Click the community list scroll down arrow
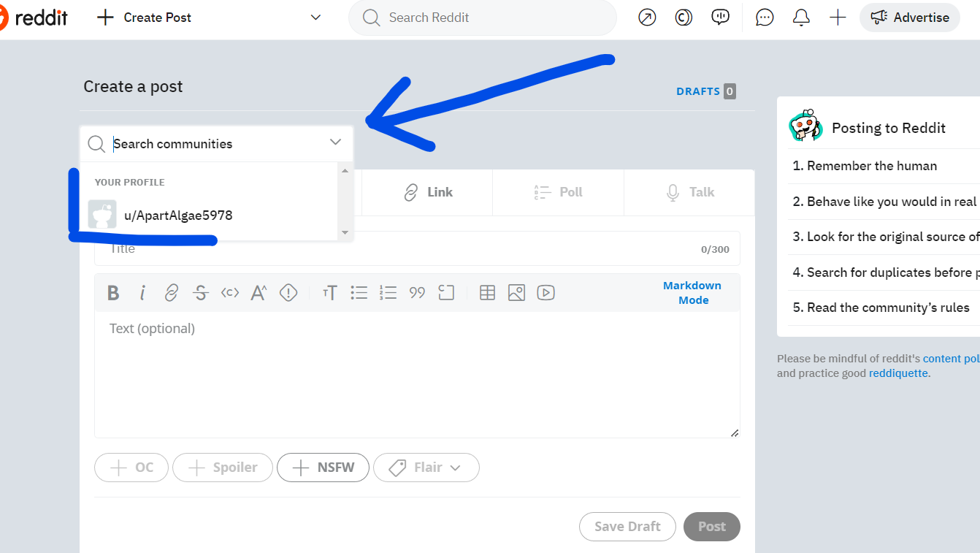Screen dimensions: 980x553 pos(345,232)
